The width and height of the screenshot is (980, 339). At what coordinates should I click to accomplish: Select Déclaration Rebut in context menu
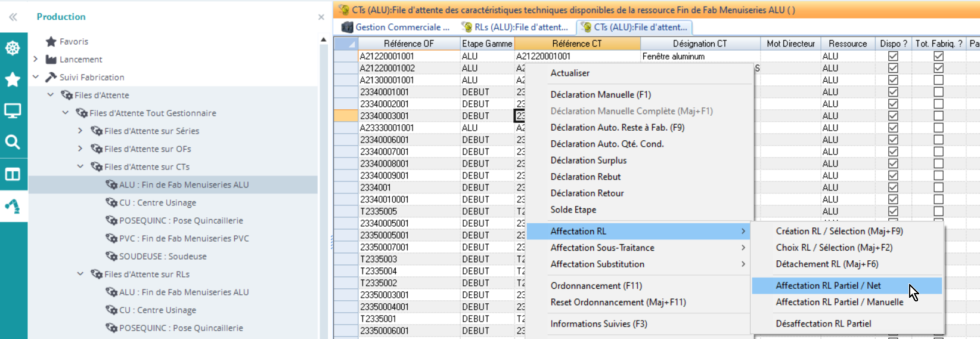pyautogui.click(x=585, y=177)
